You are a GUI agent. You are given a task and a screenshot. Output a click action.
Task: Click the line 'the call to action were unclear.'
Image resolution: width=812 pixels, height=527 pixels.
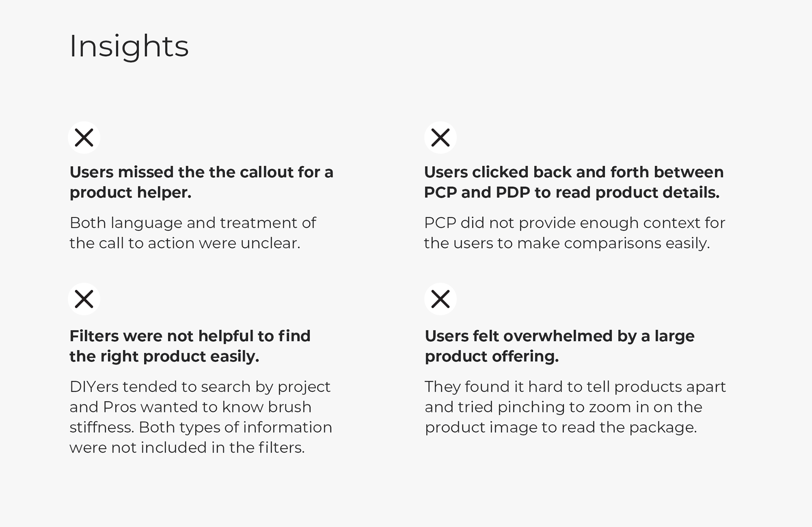(185, 243)
